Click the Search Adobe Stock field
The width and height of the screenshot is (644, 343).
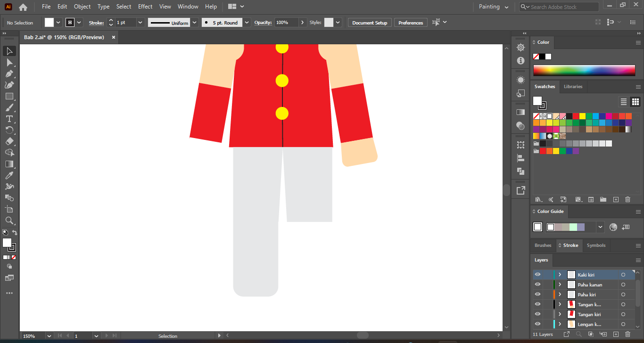559,7
